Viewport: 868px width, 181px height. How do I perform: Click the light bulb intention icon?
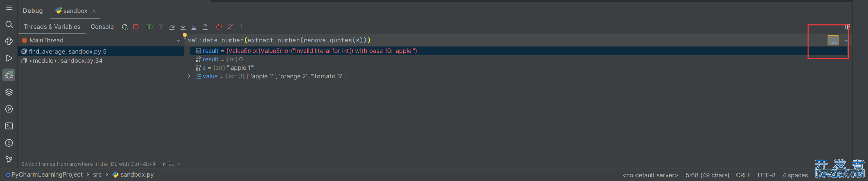185,36
